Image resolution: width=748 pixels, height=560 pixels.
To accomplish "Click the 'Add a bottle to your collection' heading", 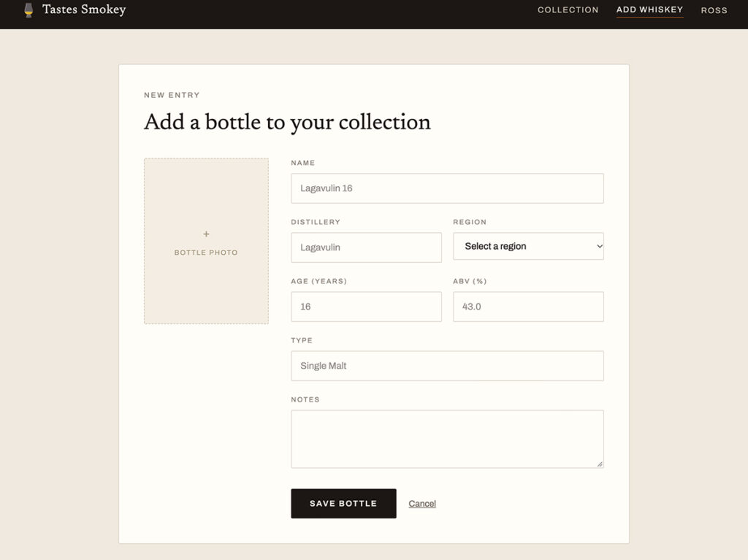I will pos(287,122).
